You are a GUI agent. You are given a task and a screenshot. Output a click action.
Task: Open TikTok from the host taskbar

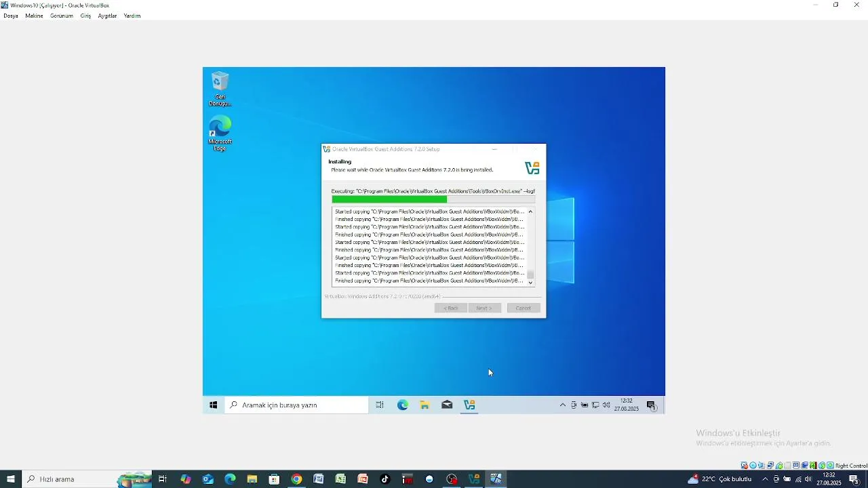tap(385, 479)
